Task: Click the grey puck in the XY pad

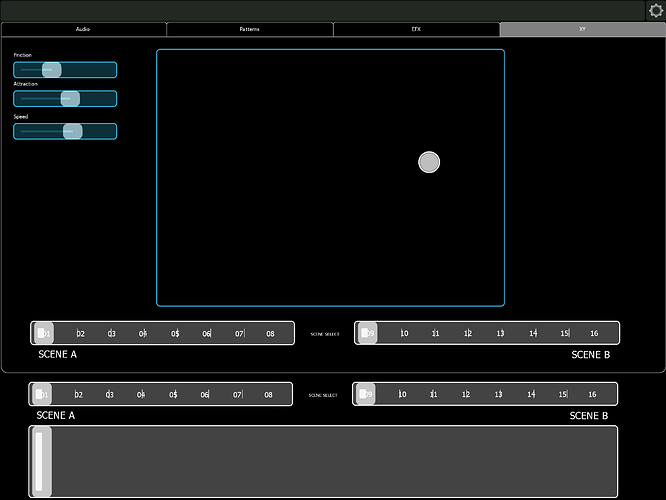Action: click(x=429, y=162)
